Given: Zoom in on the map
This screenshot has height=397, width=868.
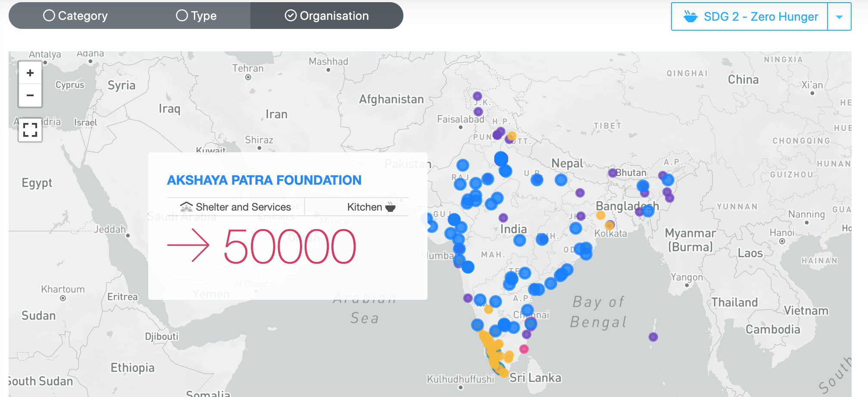Looking at the screenshot, I should click(x=30, y=73).
